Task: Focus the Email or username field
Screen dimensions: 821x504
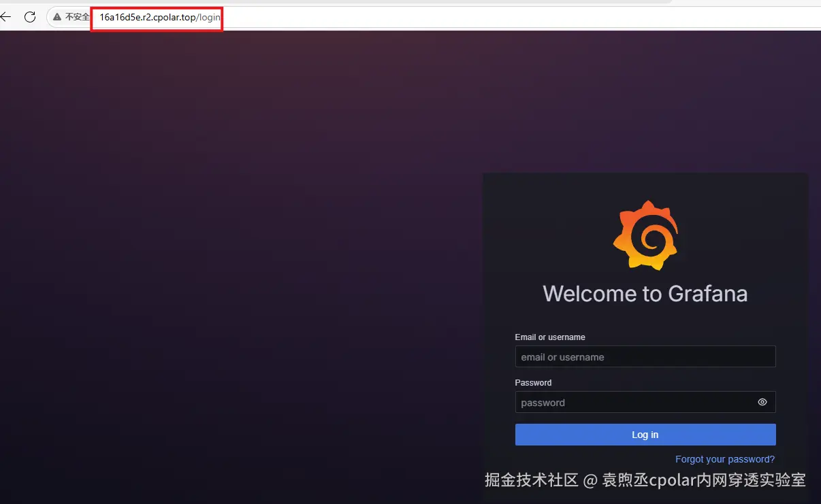Action: pyautogui.click(x=645, y=357)
